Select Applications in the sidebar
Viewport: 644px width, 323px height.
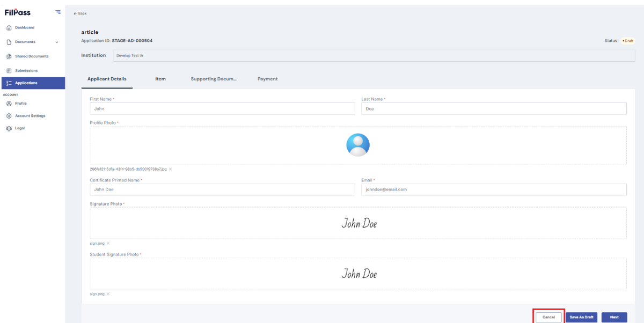coord(33,83)
